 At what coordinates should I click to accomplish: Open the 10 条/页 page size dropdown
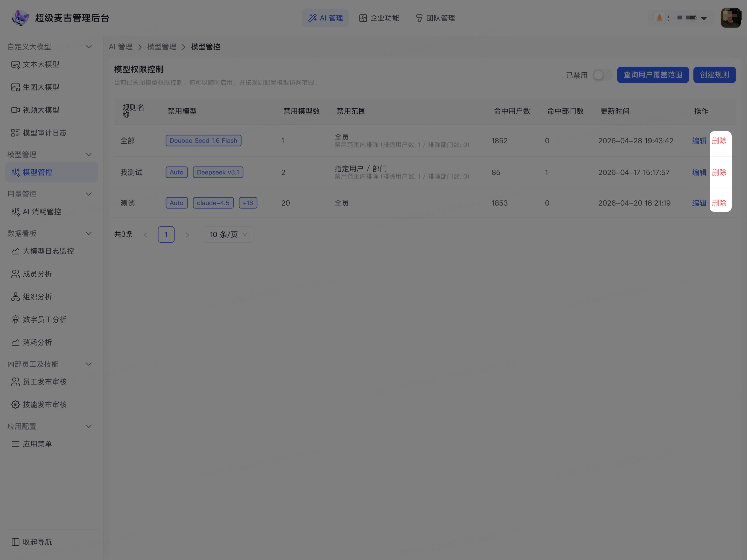(x=229, y=235)
